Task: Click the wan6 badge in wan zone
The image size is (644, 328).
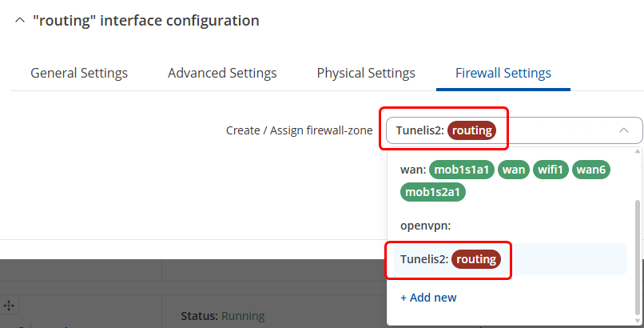Action: click(x=590, y=170)
